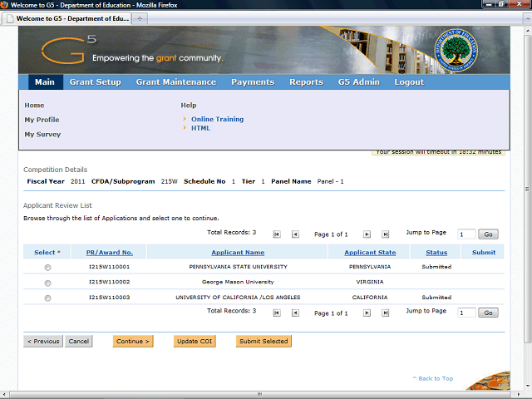Open the Grant Maintenance menu
The height and width of the screenshot is (399, 532).
(175, 82)
